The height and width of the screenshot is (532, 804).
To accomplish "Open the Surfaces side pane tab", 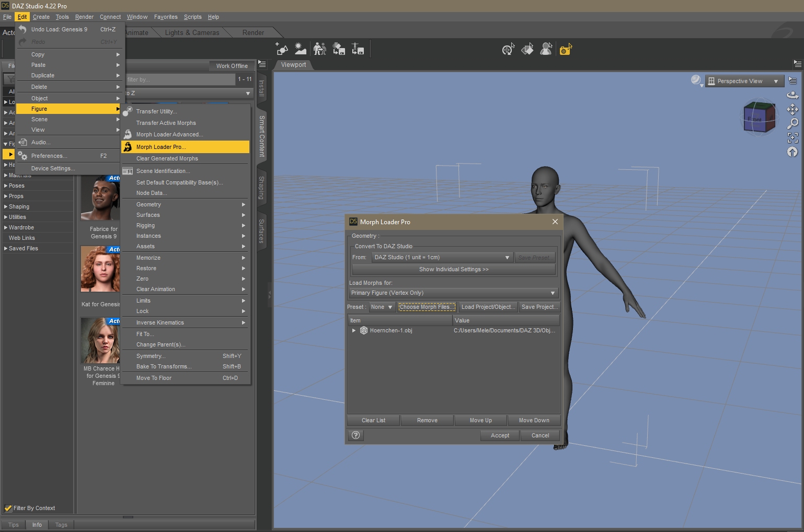I will click(x=261, y=231).
